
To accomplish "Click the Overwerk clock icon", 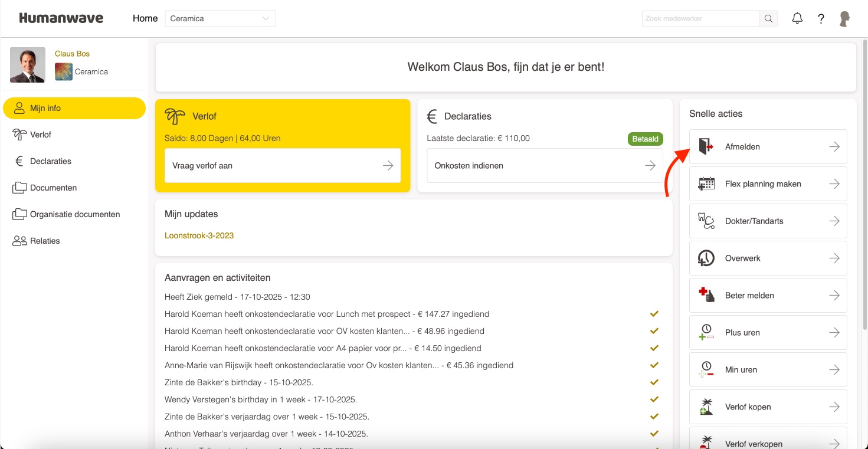I will [706, 258].
